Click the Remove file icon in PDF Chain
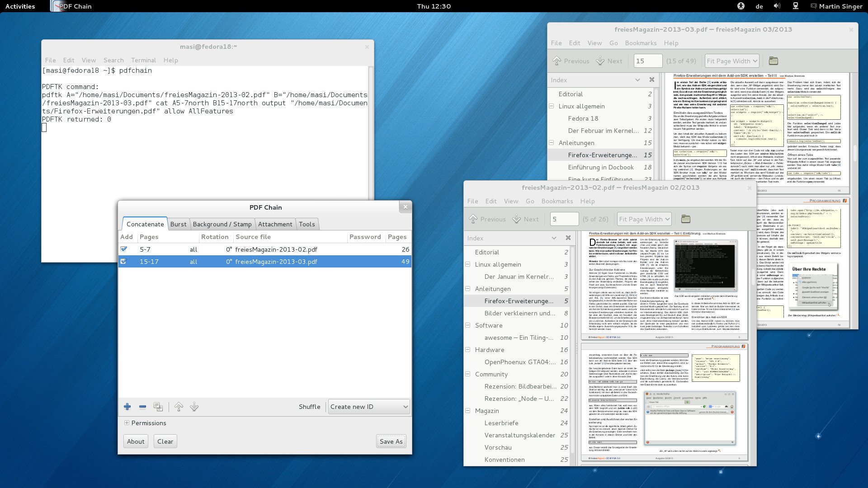Image resolution: width=868 pixels, height=488 pixels. tap(142, 406)
